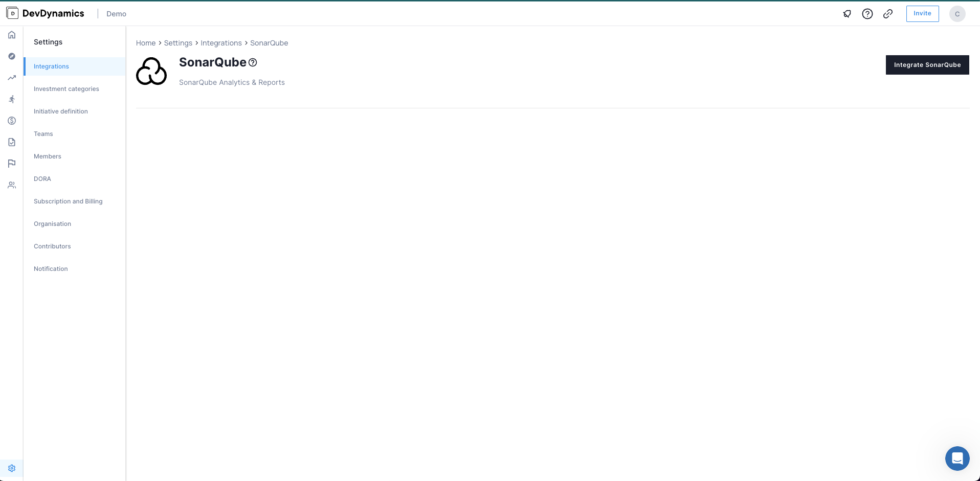980x481 pixels.
Task: Click the Invite button
Action: 922,14
